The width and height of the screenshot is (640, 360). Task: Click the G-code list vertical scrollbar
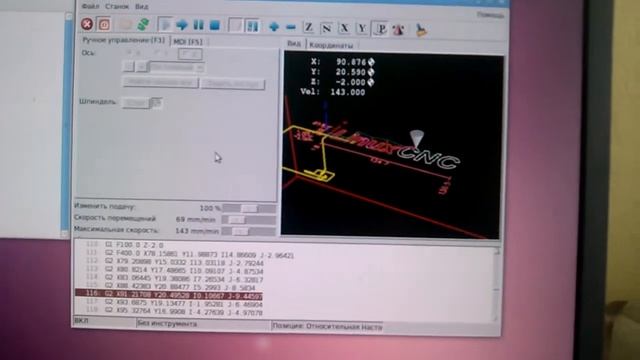click(x=496, y=284)
